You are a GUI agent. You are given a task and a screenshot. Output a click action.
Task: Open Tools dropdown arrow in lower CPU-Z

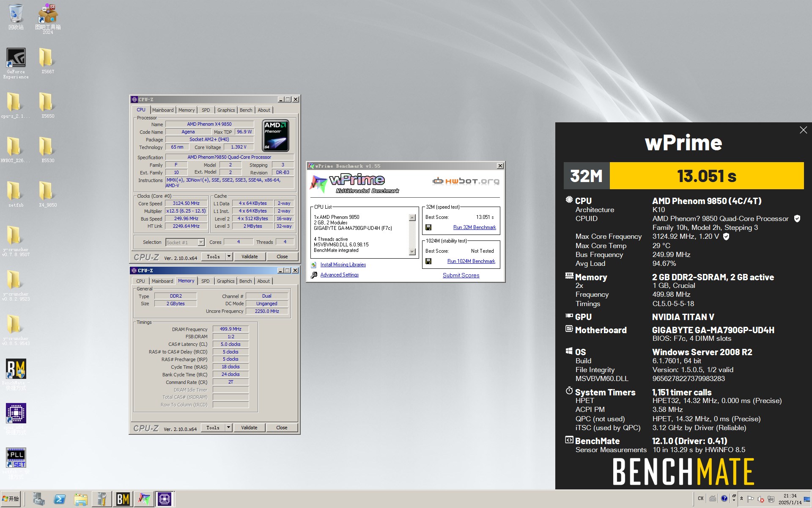(228, 428)
